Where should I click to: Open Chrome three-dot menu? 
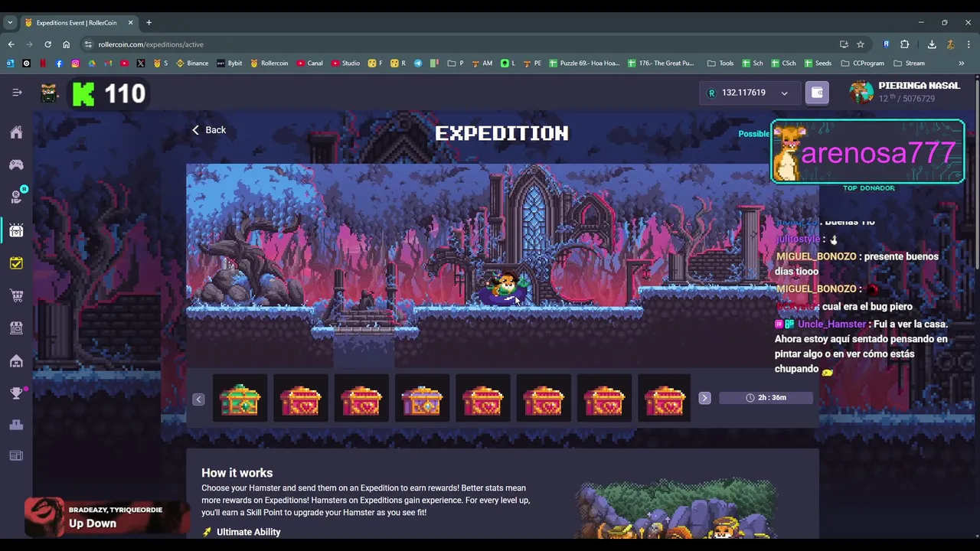pos(969,44)
